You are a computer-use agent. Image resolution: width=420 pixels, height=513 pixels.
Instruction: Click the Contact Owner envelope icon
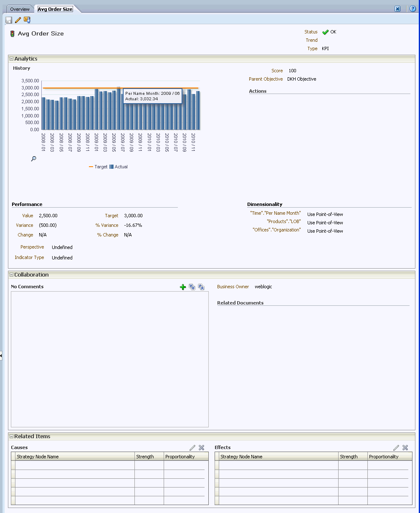click(x=27, y=20)
